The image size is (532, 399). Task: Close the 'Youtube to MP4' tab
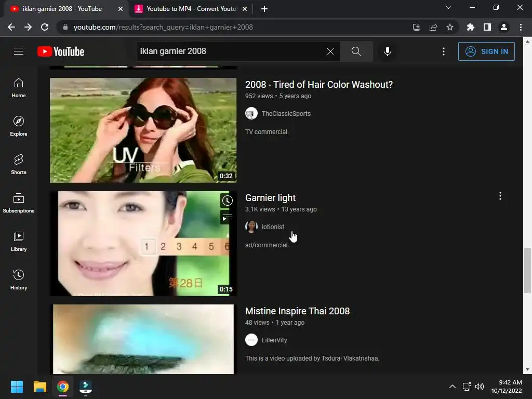click(x=245, y=9)
